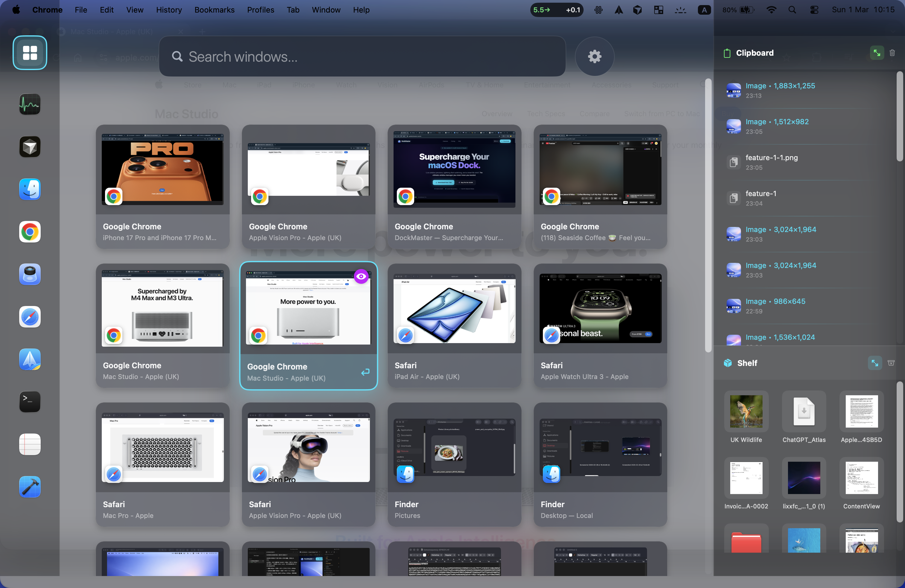Expand the Shelf panel using its expand toggle
Viewport: 905px width, 588px height.
coord(875,363)
